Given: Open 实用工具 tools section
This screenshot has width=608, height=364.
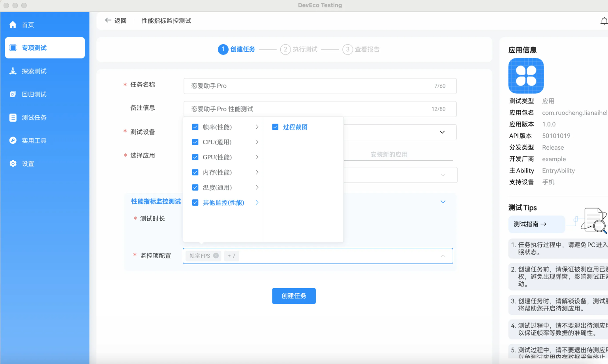Looking at the screenshot, I should [x=32, y=140].
